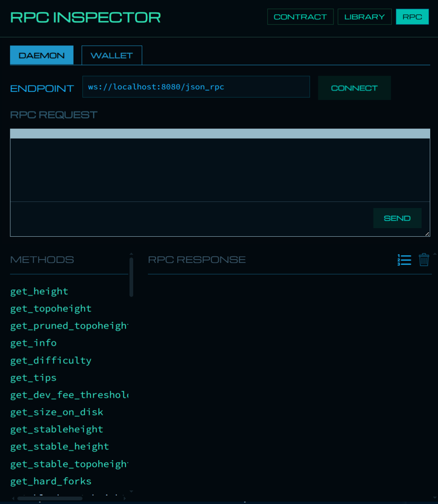Select the get_hard_forks method
The height and width of the screenshot is (504, 438).
(x=51, y=481)
